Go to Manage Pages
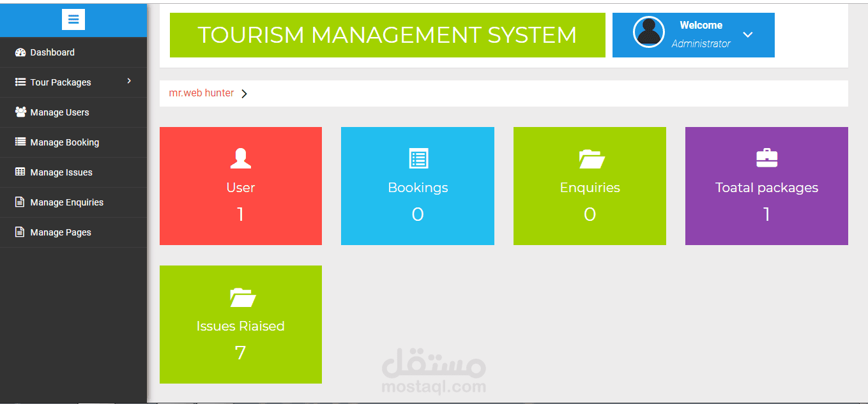 [73, 232]
